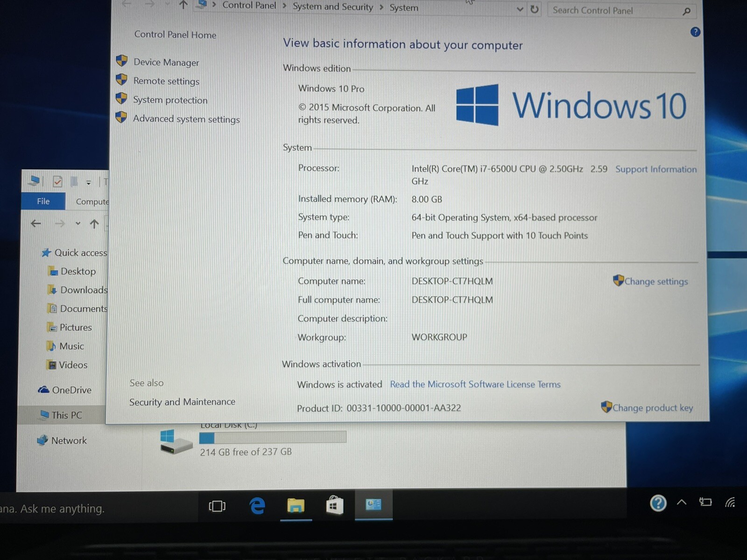
Task: Open network wireless tray icon
Action: (730, 502)
